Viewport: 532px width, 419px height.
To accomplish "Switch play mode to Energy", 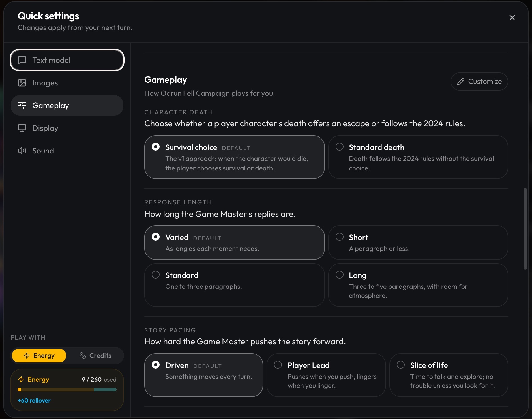I will 39,356.
